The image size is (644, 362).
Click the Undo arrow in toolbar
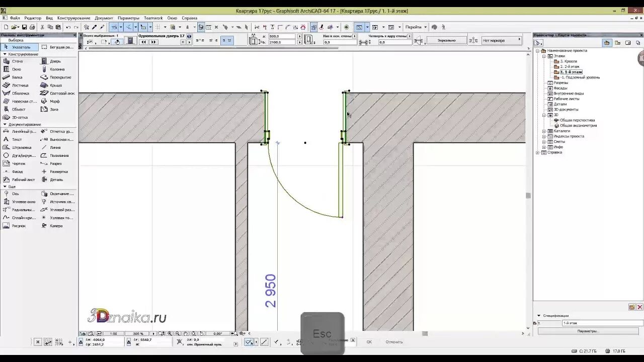(x=68, y=27)
